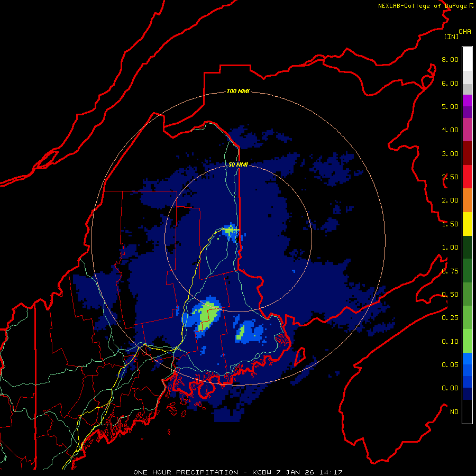Click the 0.50 legend value
This screenshot has width=476, height=476.
[450, 295]
